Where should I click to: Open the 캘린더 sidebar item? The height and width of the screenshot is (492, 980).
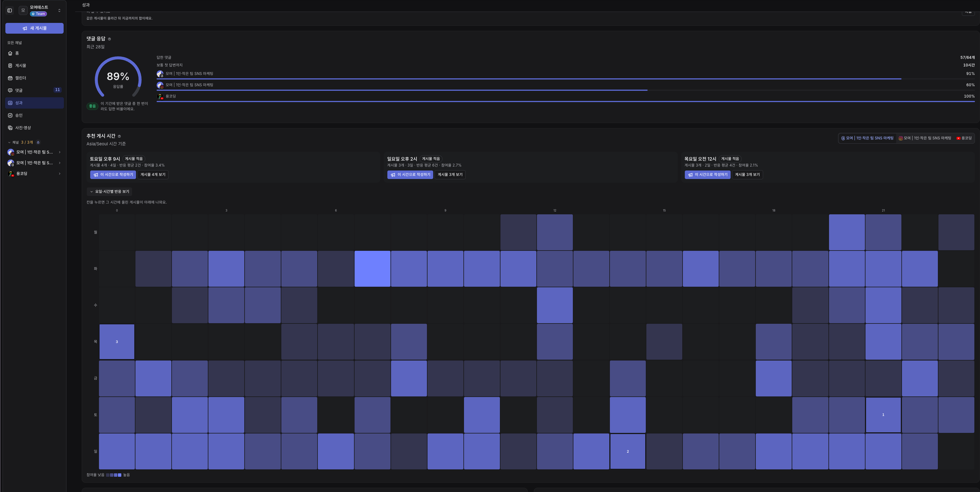click(x=34, y=78)
